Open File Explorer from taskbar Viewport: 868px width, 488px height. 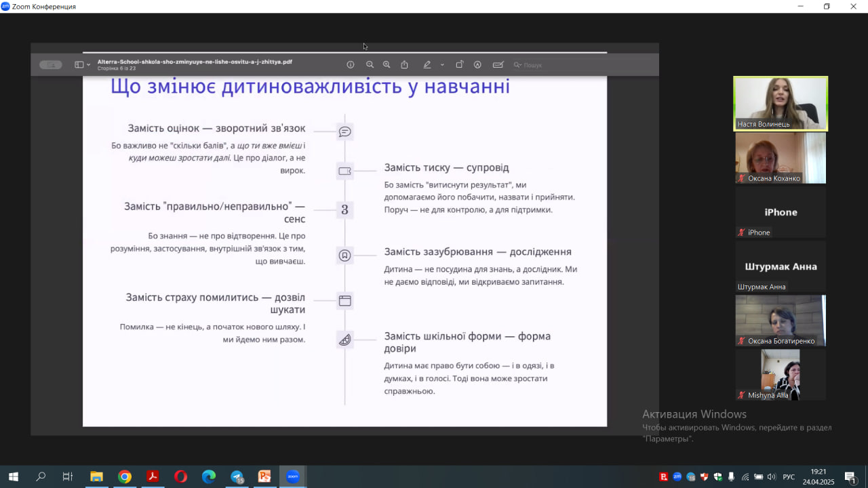(x=96, y=476)
